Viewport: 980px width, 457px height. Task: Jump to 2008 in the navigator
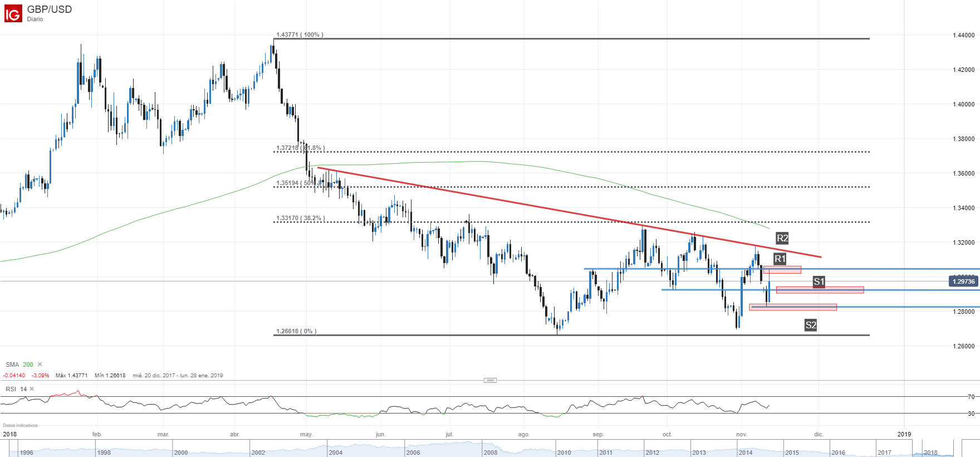point(491,453)
